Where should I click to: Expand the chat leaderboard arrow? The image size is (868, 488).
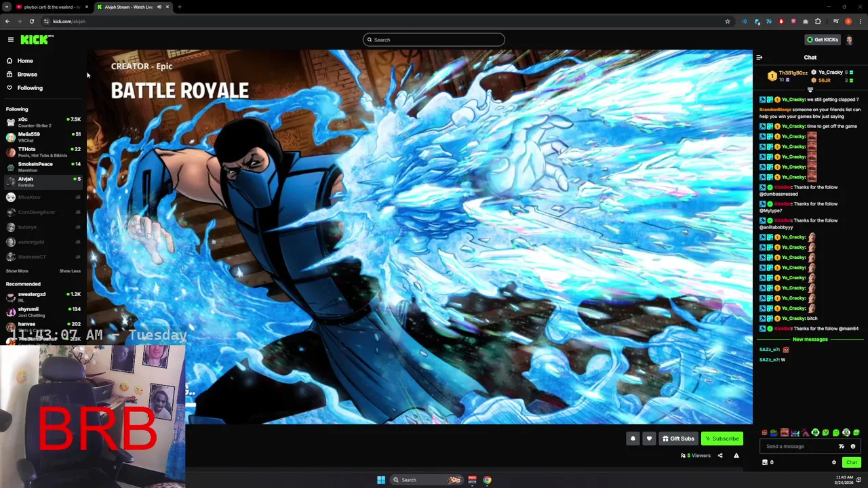point(810,90)
